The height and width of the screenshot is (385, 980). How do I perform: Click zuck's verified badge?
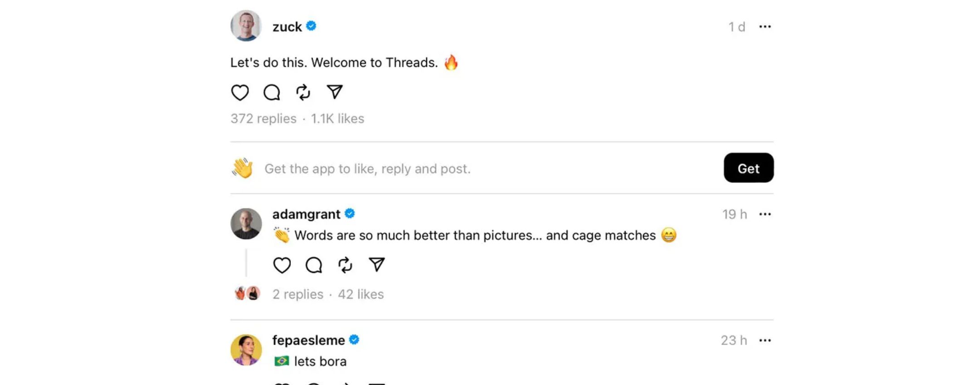(x=310, y=26)
